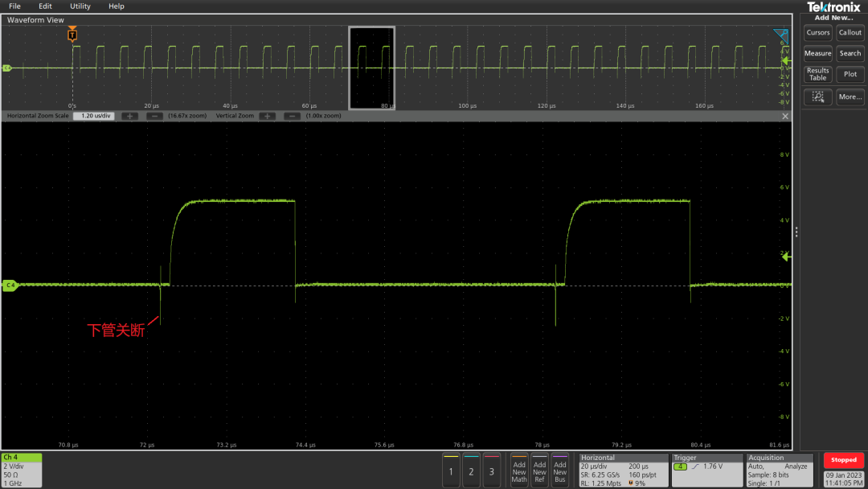This screenshot has height=489, width=868.
Task: Add new Cursors
Action: pos(818,33)
